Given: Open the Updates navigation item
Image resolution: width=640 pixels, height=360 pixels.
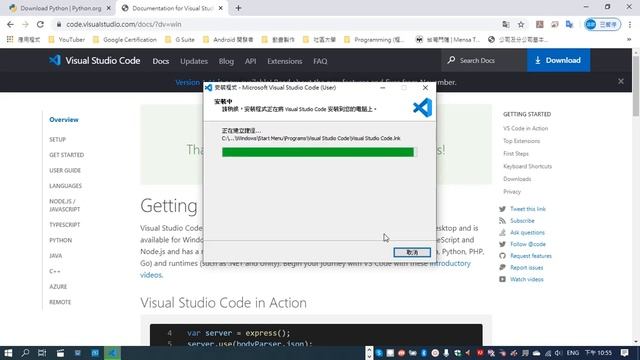Looking at the screenshot, I should click(194, 61).
